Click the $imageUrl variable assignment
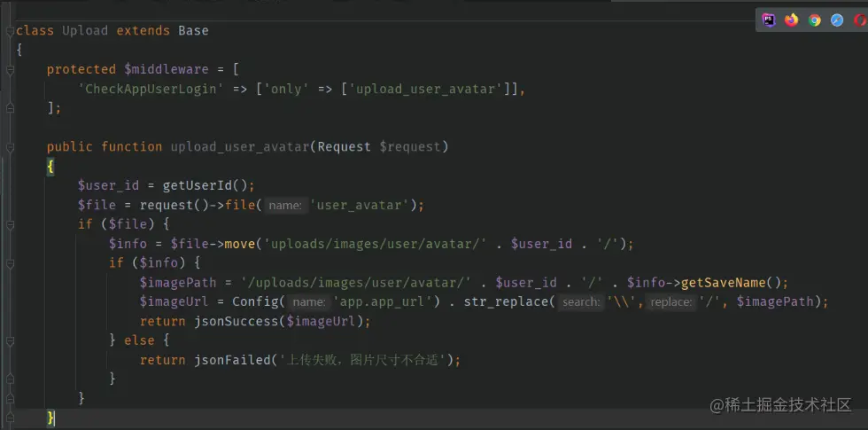The height and width of the screenshot is (430, 868). click(174, 302)
